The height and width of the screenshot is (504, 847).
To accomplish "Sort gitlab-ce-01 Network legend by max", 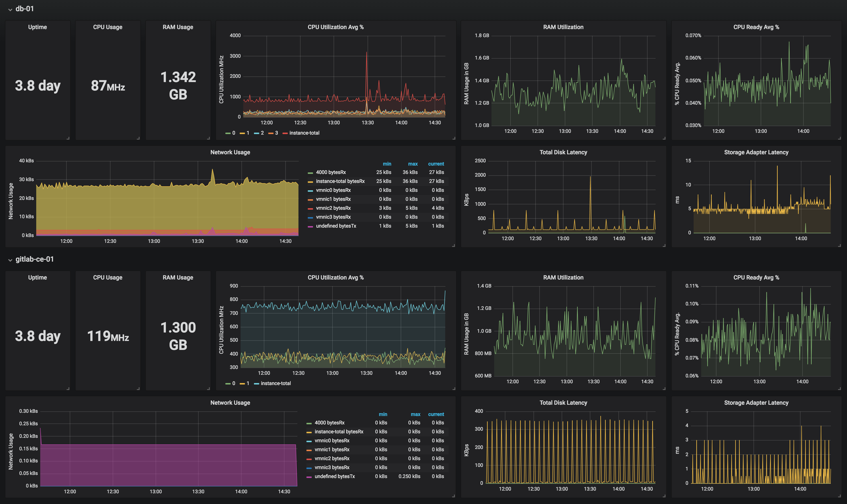I will click(x=415, y=414).
